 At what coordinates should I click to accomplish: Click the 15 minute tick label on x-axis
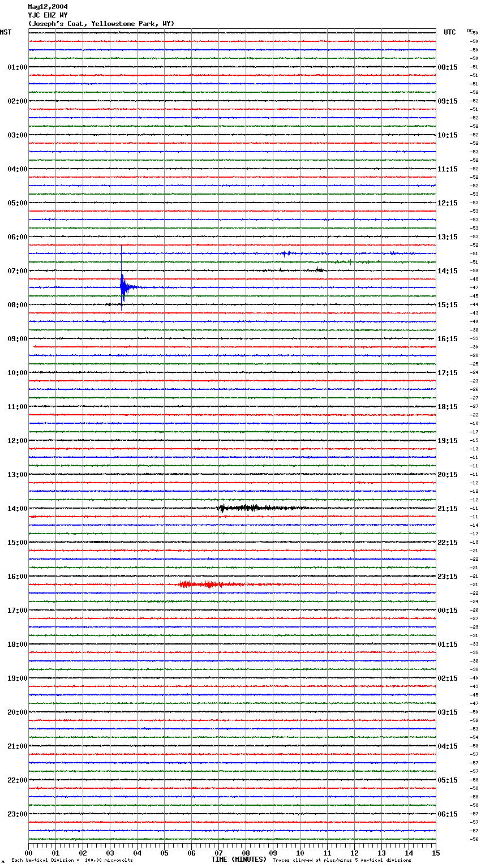click(x=436, y=853)
